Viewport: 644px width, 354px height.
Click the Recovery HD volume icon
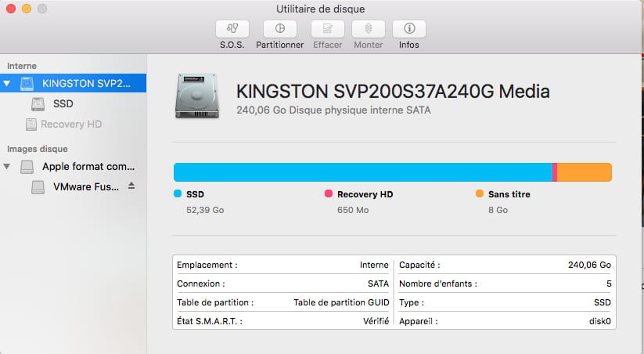[x=31, y=125]
